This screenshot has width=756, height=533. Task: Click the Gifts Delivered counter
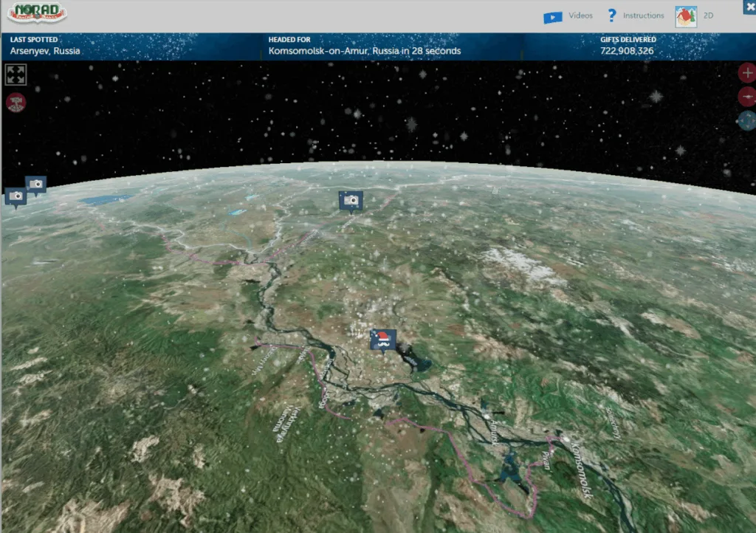tap(627, 51)
